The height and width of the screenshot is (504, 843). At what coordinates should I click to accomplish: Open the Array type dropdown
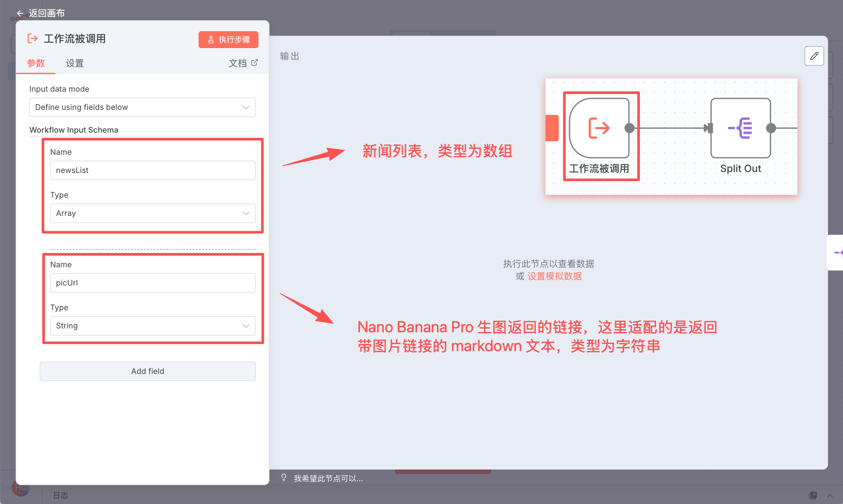coord(153,213)
